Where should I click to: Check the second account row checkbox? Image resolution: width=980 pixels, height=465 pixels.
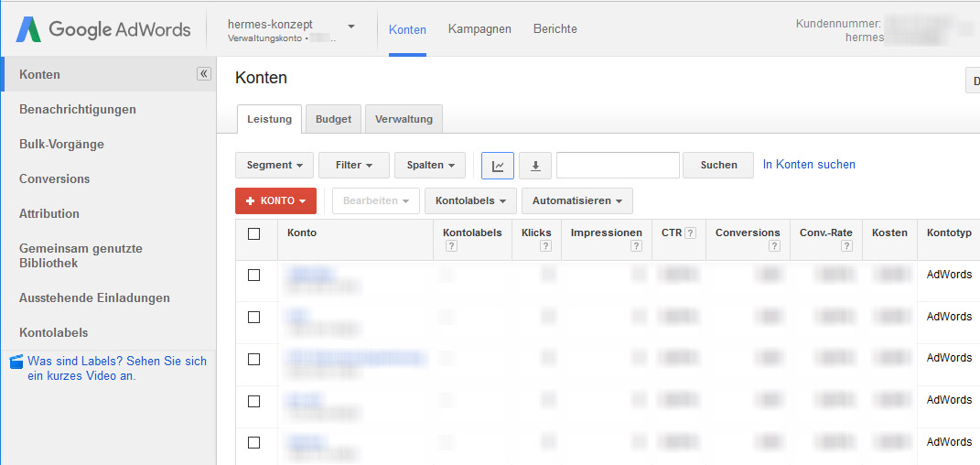point(253,317)
